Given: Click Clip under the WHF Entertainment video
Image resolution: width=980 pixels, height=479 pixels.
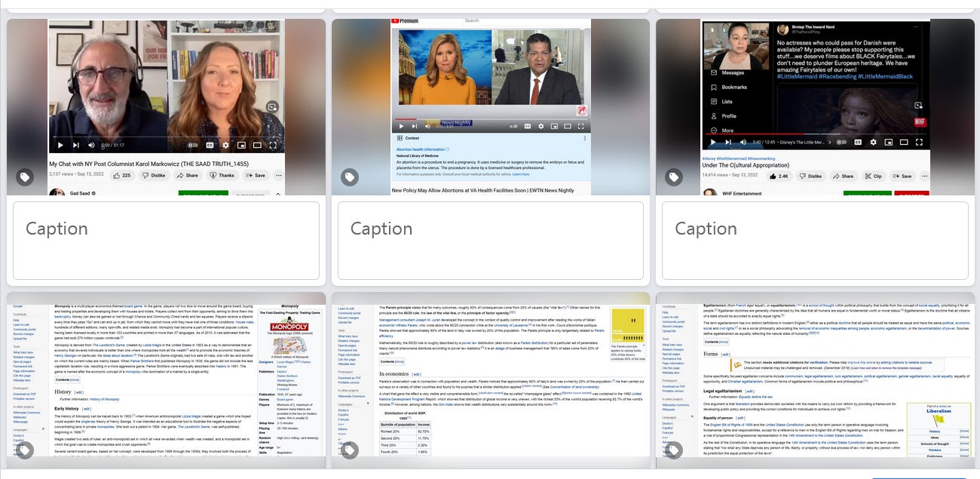Looking at the screenshot, I should pyautogui.click(x=873, y=176).
